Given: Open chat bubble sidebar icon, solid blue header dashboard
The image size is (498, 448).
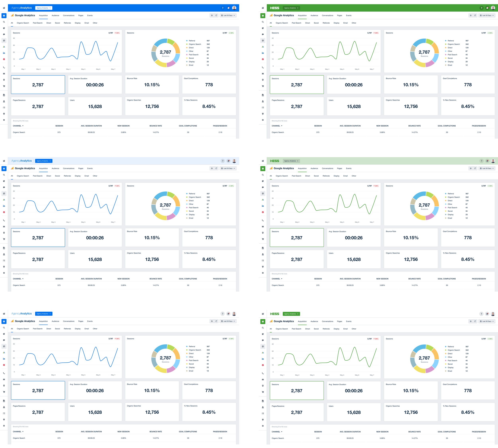Looking at the screenshot, I should click(4, 34).
